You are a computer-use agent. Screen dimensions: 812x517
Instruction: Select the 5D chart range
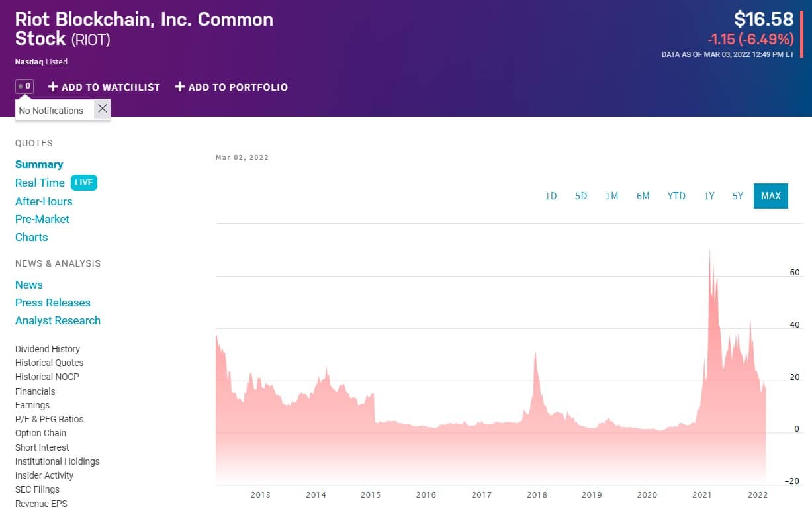[581, 196]
